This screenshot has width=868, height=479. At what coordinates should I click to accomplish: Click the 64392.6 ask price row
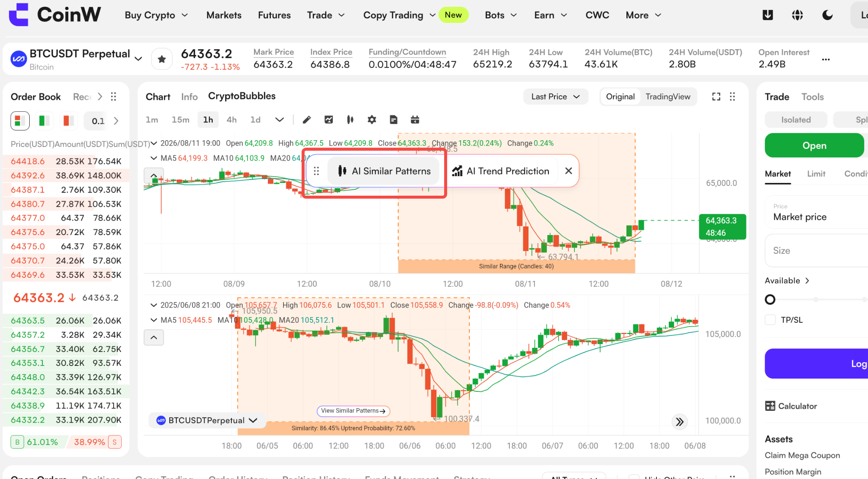point(66,175)
